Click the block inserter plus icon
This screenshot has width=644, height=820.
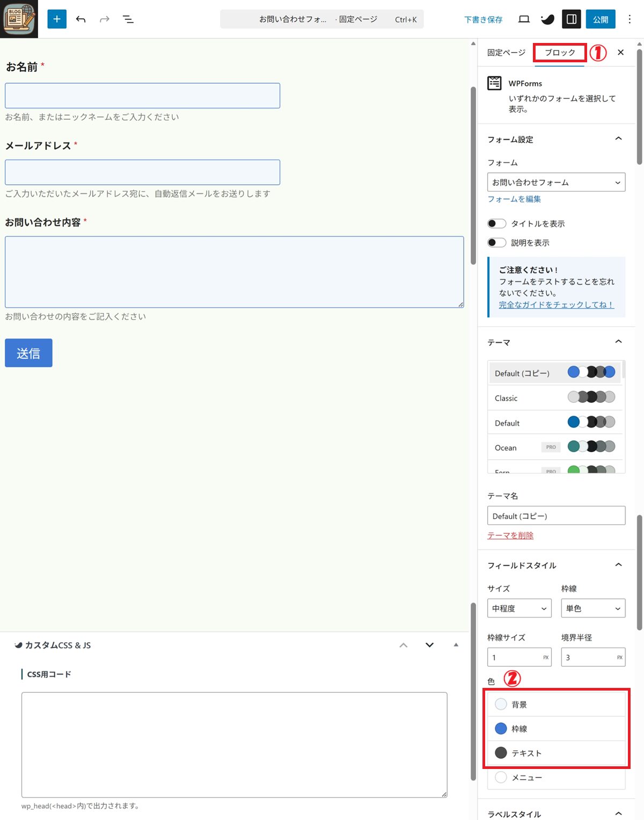57,19
